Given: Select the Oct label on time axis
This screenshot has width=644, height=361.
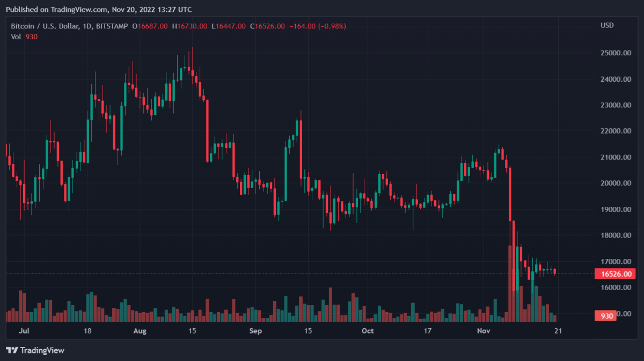Looking at the screenshot, I should point(368,330).
